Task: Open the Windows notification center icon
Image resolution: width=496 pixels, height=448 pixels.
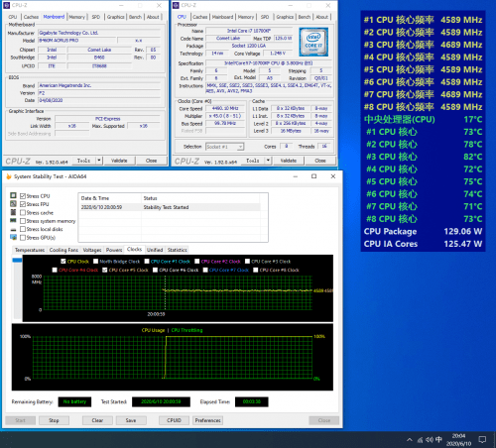Action: [x=482, y=439]
